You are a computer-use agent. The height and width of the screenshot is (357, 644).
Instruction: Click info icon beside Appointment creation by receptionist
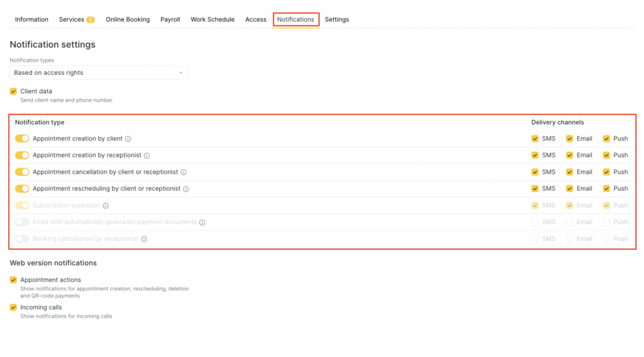147,156
